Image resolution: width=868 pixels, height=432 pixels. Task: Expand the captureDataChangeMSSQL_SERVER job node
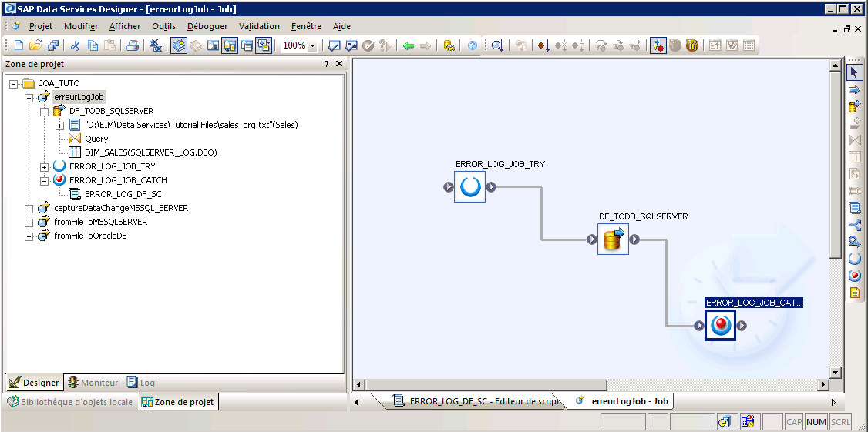[29, 208]
